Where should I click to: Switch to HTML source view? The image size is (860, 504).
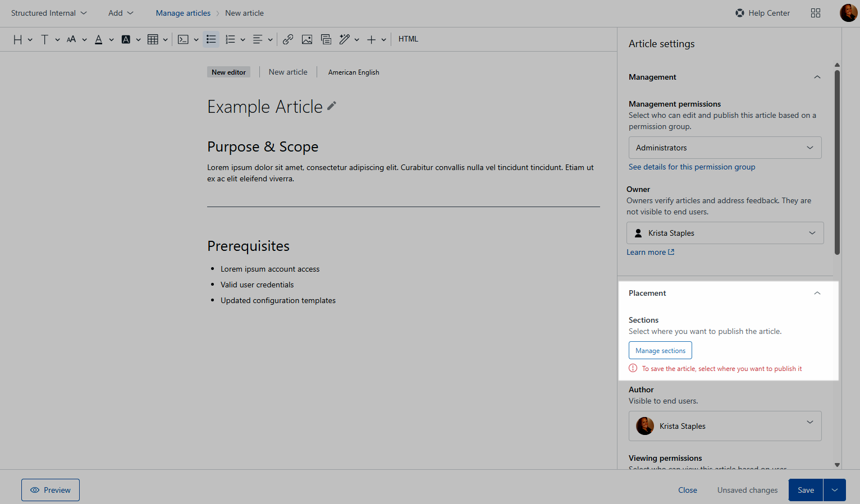click(408, 39)
